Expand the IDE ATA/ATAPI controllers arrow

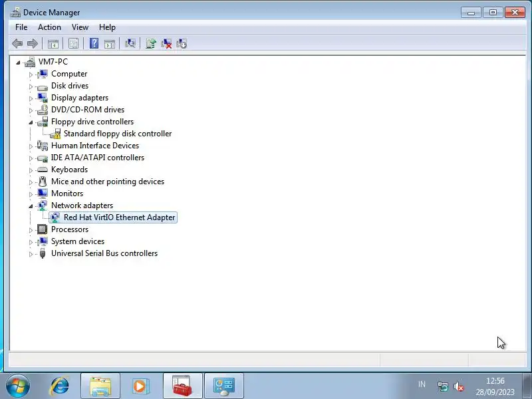tap(31, 158)
